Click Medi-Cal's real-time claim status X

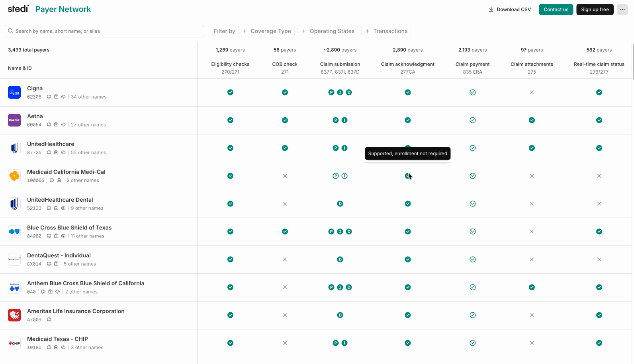click(x=599, y=176)
